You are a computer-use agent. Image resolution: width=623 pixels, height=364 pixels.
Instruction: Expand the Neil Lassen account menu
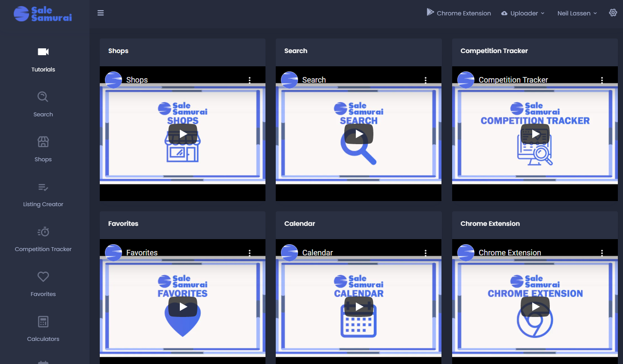click(x=577, y=13)
